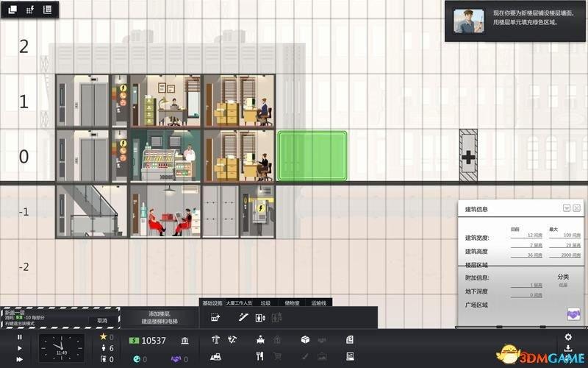Switch to the 储物室 tab
588x368 pixels.
(x=292, y=303)
